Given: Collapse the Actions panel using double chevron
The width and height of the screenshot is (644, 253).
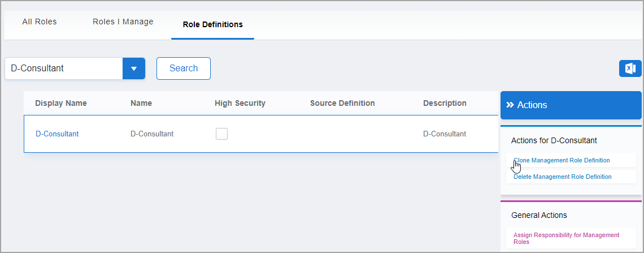Looking at the screenshot, I should (510, 105).
